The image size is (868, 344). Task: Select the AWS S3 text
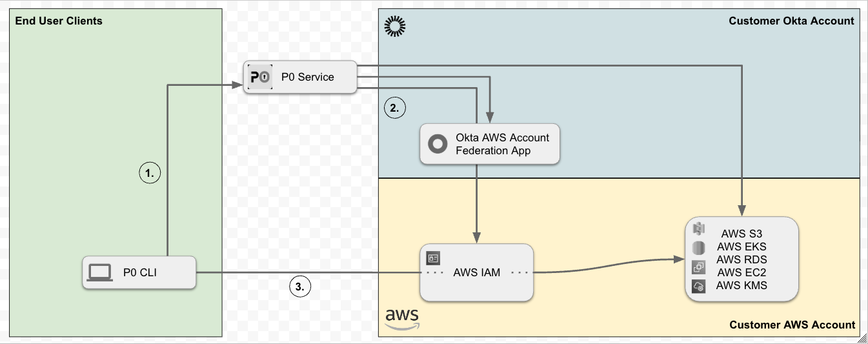[x=742, y=234]
